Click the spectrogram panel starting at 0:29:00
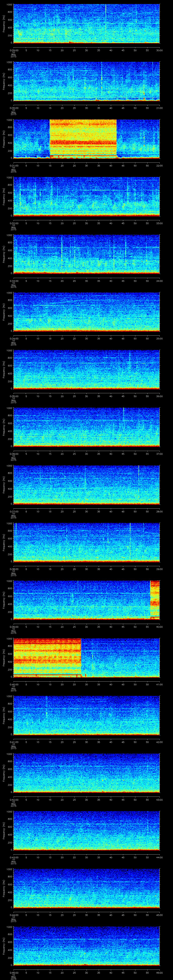 pyautogui.click(x=86, y=24)
